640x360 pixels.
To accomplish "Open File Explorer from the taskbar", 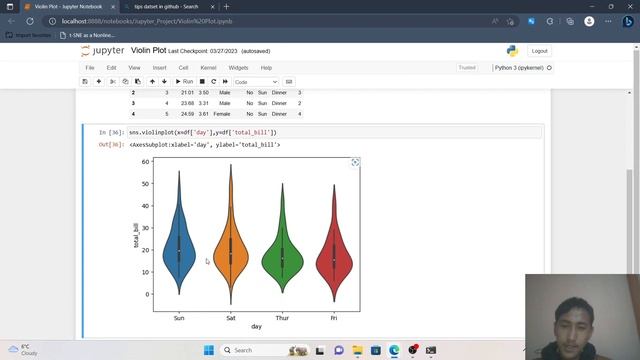I will point(358,350).
